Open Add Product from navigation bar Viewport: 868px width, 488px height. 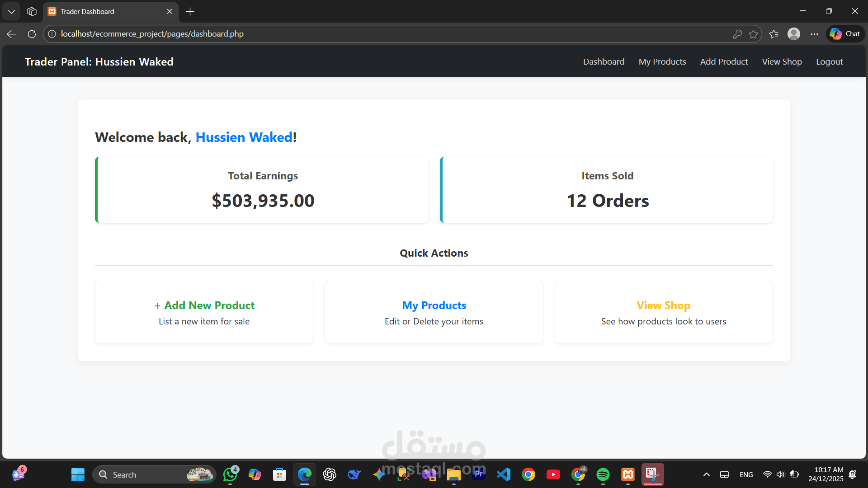click(724, 62)
